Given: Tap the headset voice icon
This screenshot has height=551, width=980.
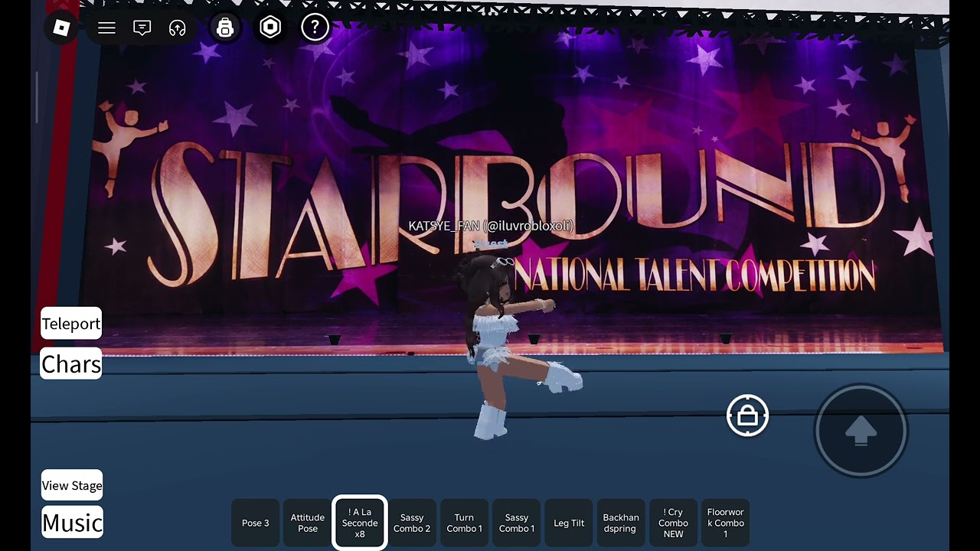Looking at the screenshot, I should (178, 28).
